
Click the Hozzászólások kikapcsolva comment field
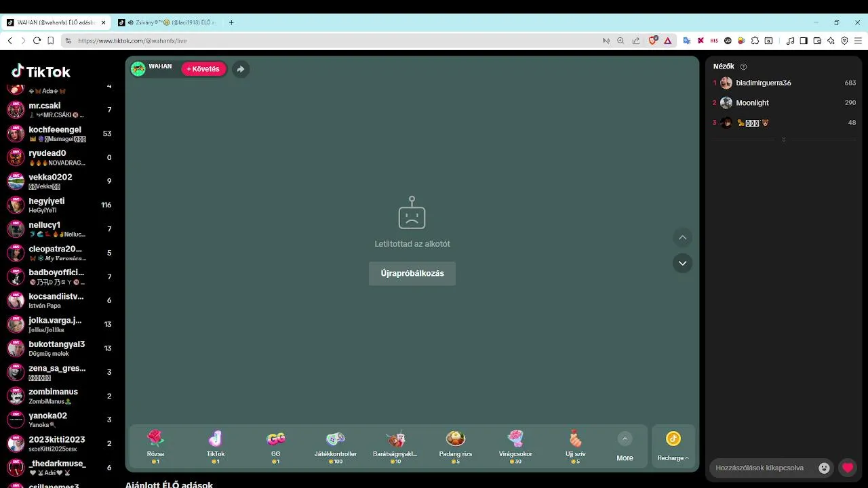click(759, 468)
